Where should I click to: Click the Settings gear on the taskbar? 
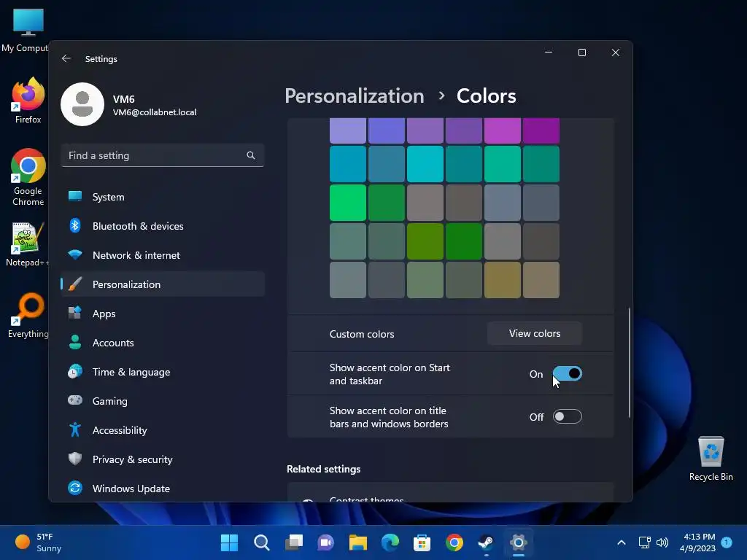pos(519,542)
